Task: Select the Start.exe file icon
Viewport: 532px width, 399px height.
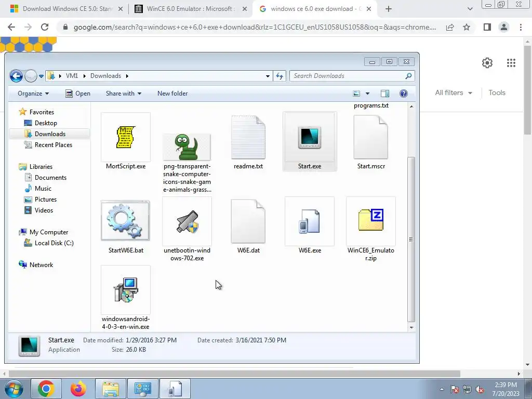Action: pyautogui.click(x=310, y=137)
